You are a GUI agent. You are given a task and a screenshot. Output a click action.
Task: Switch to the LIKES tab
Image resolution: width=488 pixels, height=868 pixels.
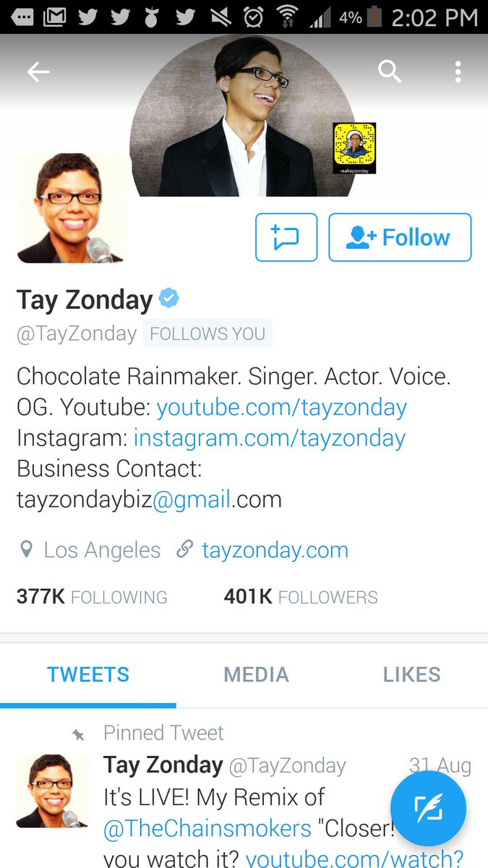(x=411, y=674)
